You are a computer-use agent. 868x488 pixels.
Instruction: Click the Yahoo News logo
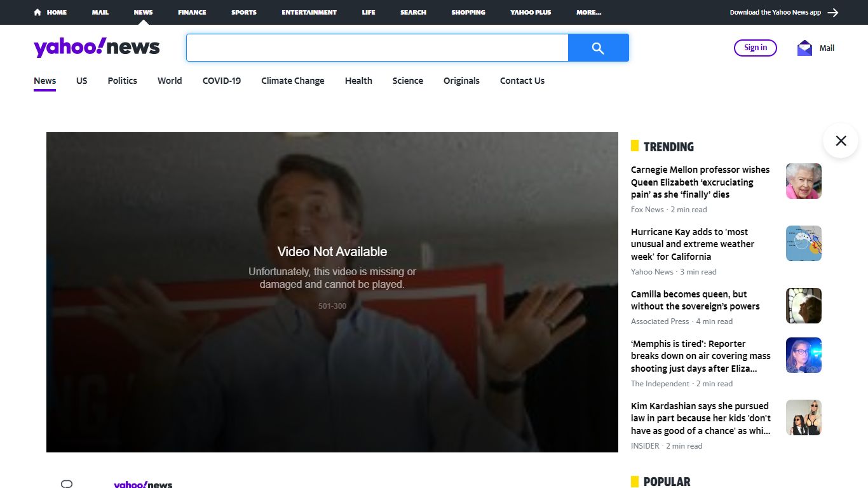pyautogui.click(x=97, y=48)
